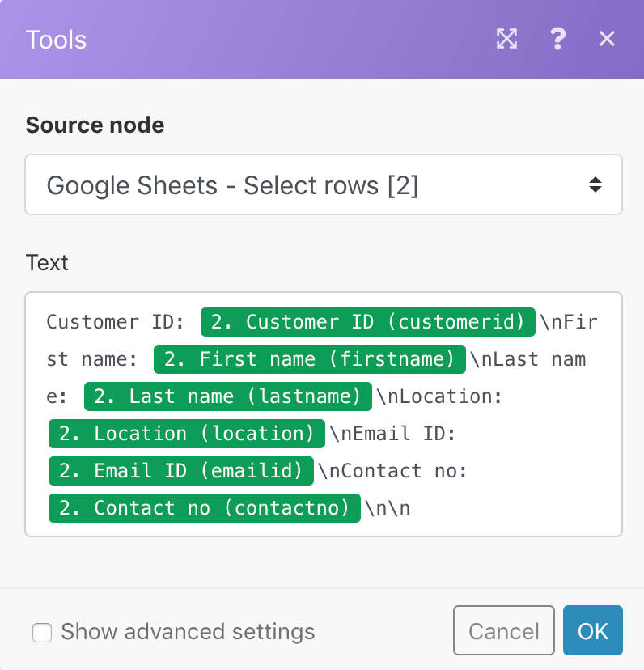Open help via the question mark icon
Viewport: 644px width, 670px height.
click(557, 39)
